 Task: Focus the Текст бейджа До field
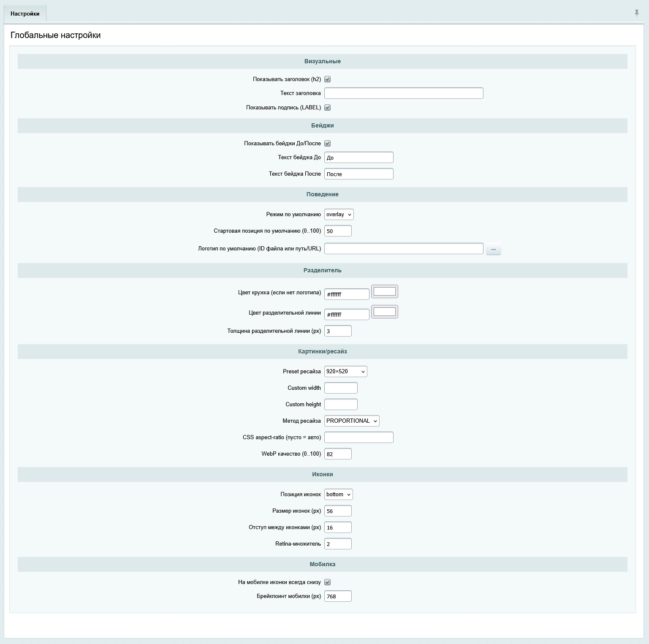tap(358, 158)
